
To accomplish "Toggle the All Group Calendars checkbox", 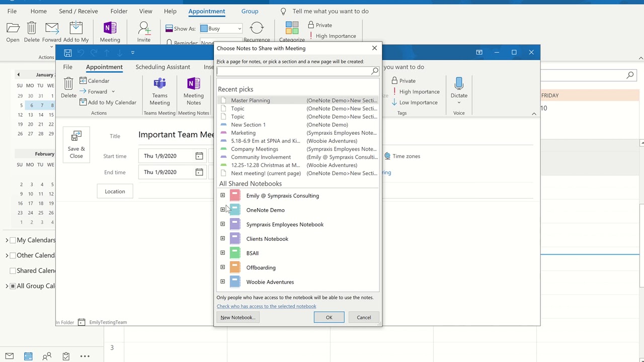I will pyautogui.click(x=13, y=286).
